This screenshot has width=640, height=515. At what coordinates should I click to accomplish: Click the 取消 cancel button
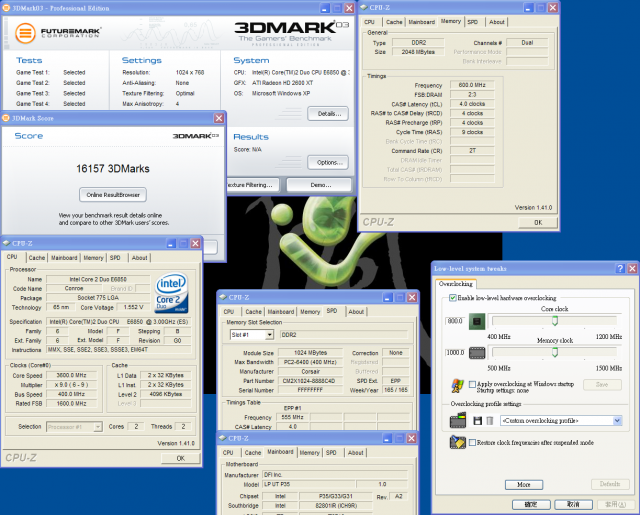point(573,504)
